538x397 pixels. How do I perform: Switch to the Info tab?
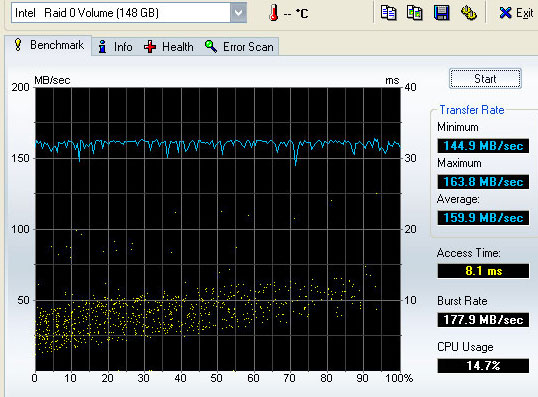click(115, 47)
